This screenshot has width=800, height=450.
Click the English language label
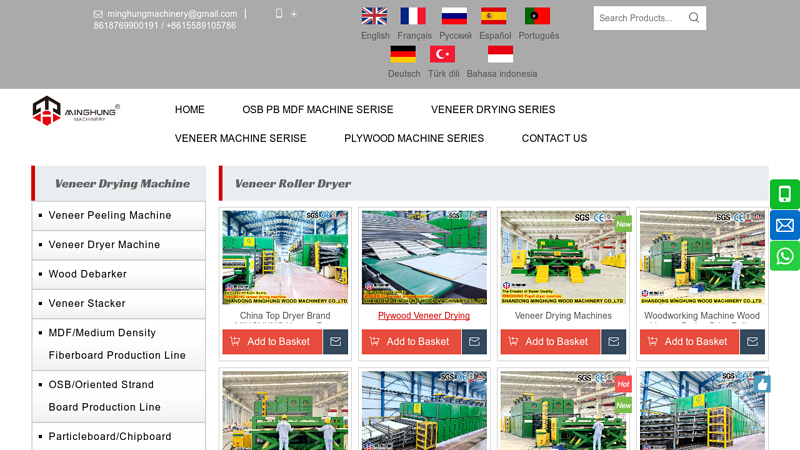tap(376, 36)
